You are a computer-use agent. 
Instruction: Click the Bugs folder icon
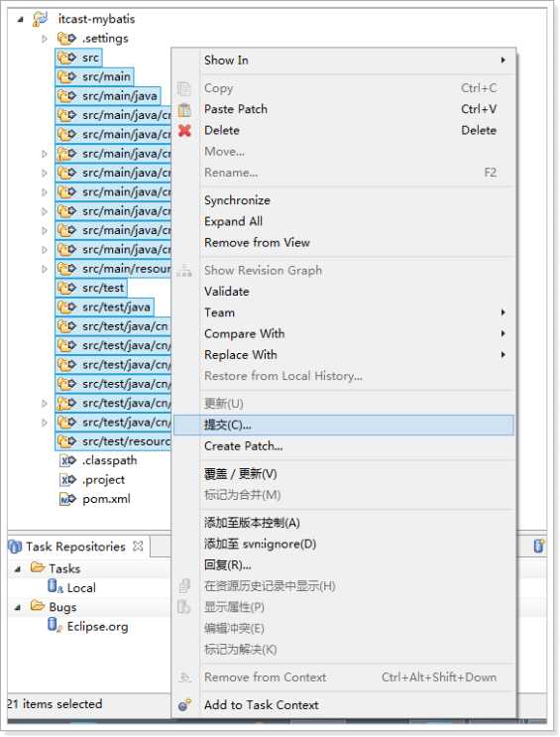click(x=37, y=606)
